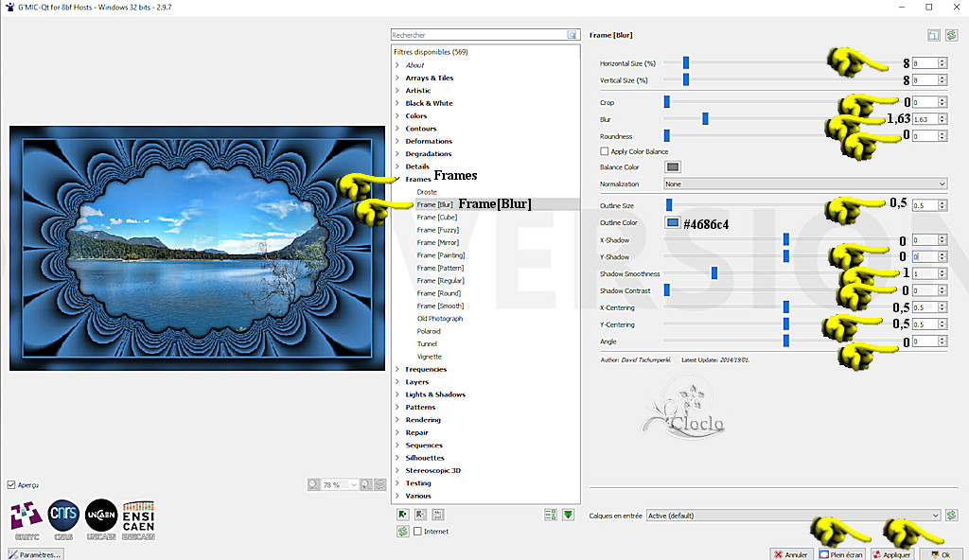Click the filter selection mode checklist icon
The width and height of the screenshot is (969, 560).
tap(550, 515)
